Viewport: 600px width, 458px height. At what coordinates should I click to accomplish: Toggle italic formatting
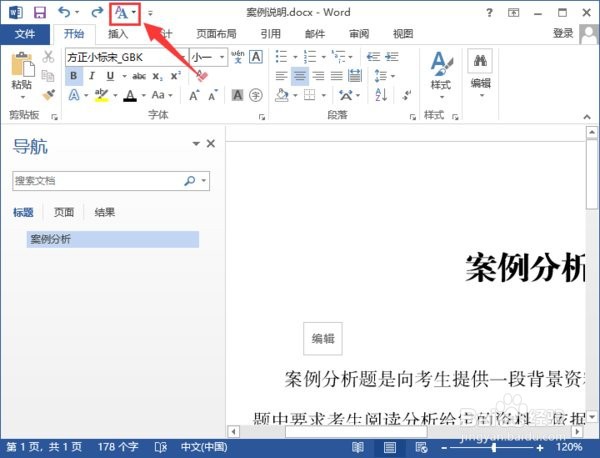(92, 76)
